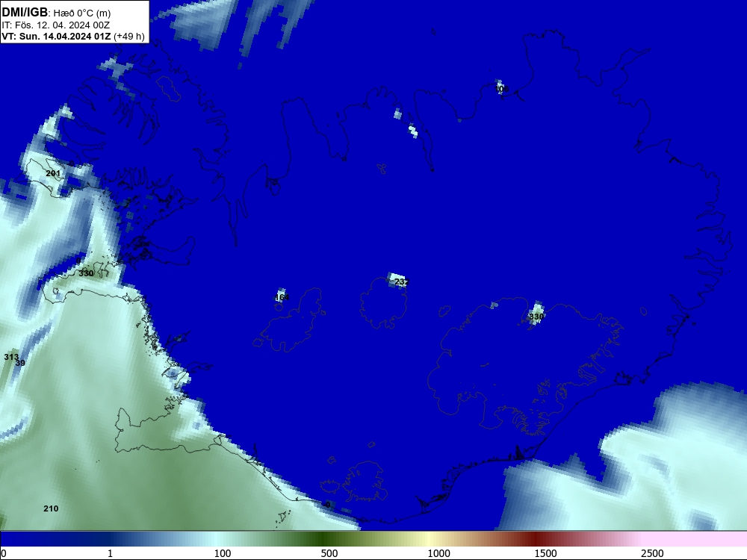Click the map value "39"
This screenshot has height=560, width=747.
[20, 363]
